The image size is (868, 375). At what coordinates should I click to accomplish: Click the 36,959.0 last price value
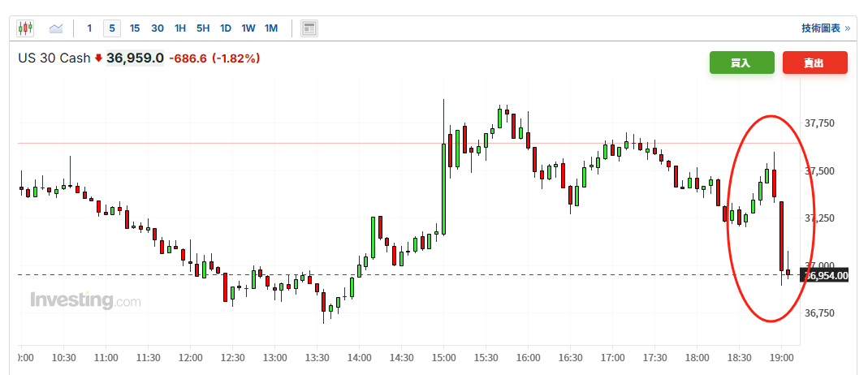(135, 58)
